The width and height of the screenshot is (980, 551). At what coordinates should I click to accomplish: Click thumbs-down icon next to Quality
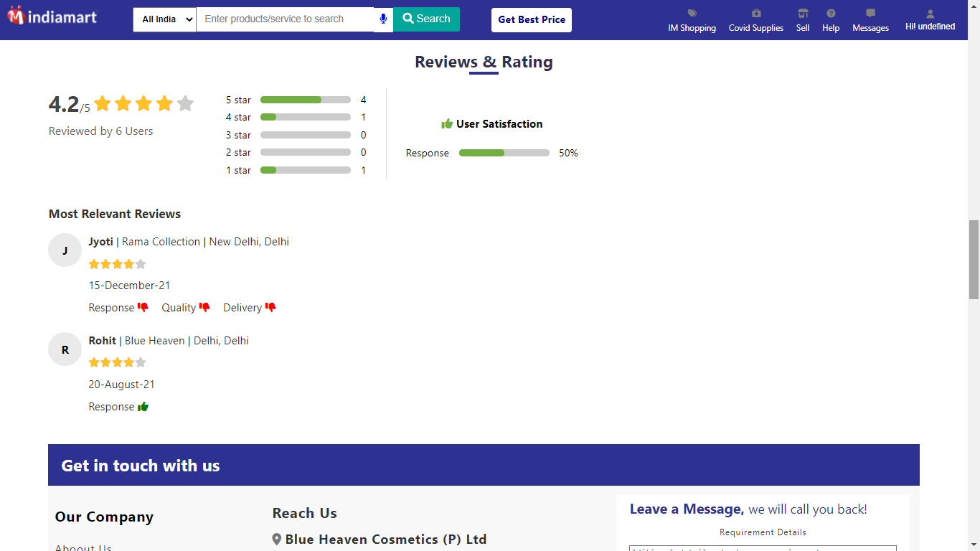pos(204,308)
